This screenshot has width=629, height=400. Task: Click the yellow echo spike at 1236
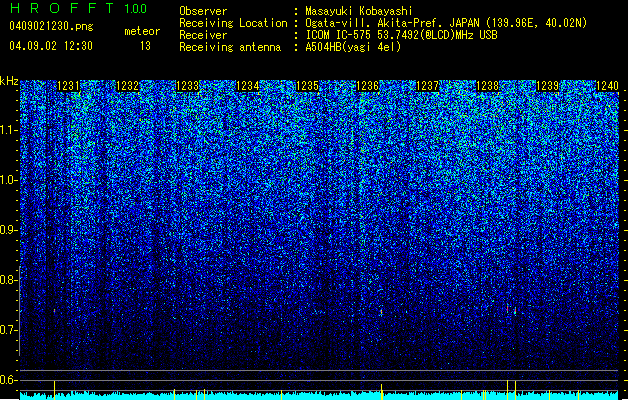(x=381, y=392)
